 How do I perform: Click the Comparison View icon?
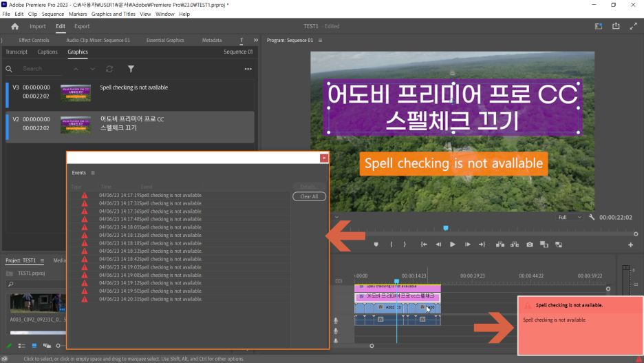(x=544, y=245)
